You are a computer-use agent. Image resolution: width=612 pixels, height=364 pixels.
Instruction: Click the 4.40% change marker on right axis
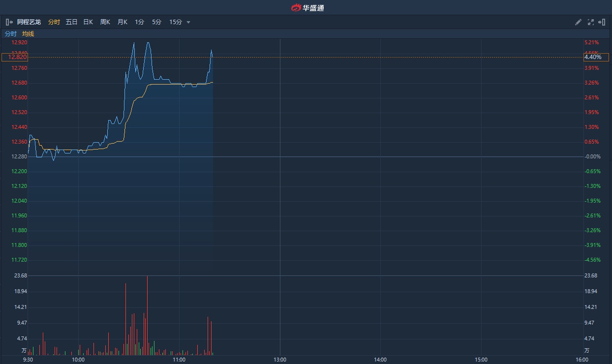pyautogui.click(x=593, y=57)
